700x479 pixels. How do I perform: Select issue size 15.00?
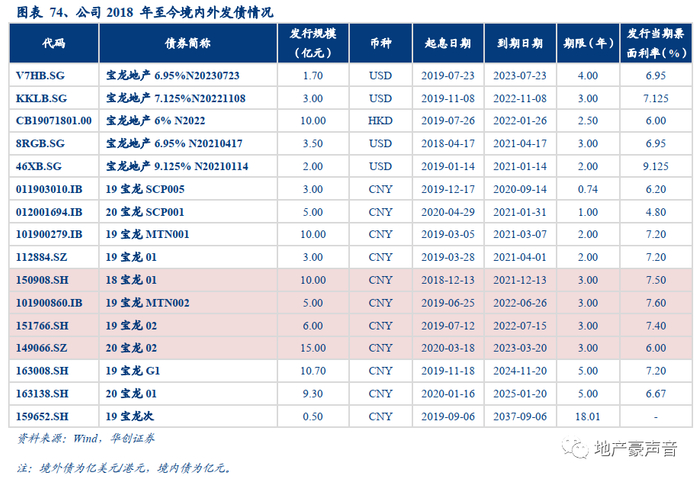pos(313,348)
